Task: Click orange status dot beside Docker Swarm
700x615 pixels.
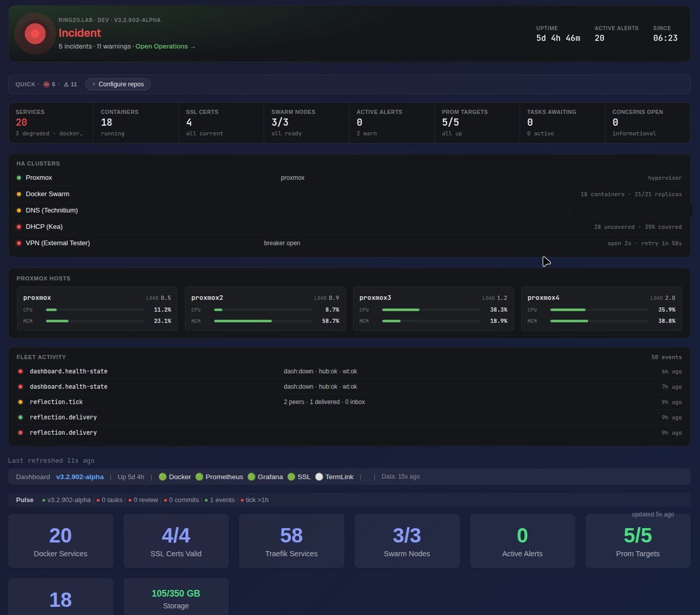Action: coord(19,194)
